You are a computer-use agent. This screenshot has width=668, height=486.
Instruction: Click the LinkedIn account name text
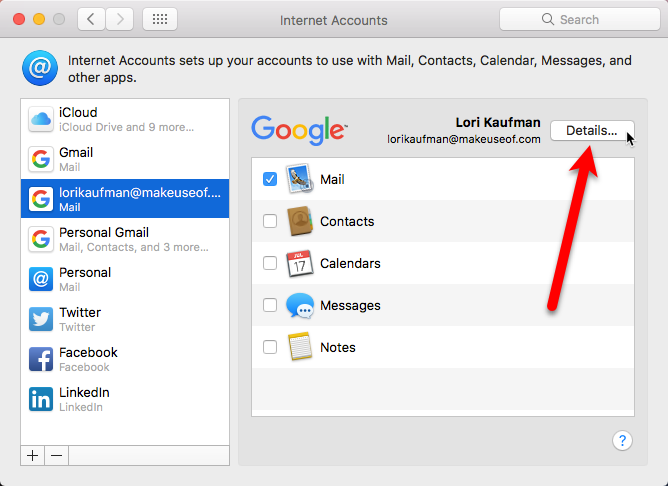84,393
